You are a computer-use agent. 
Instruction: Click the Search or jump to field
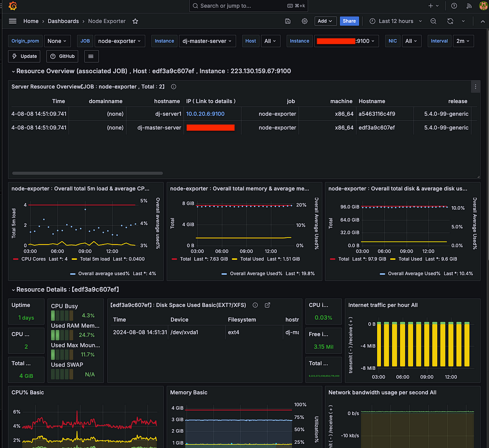pos(249,6)
